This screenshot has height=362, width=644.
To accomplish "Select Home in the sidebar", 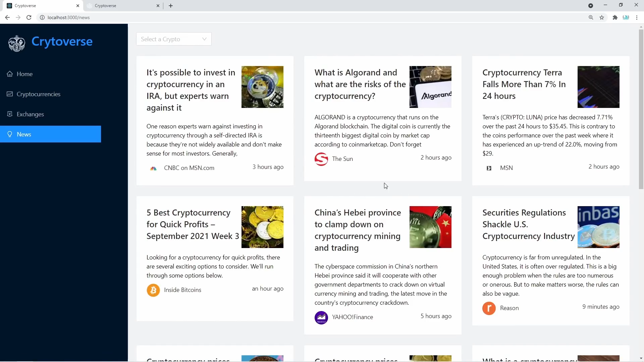I will (x=25, y=74).
